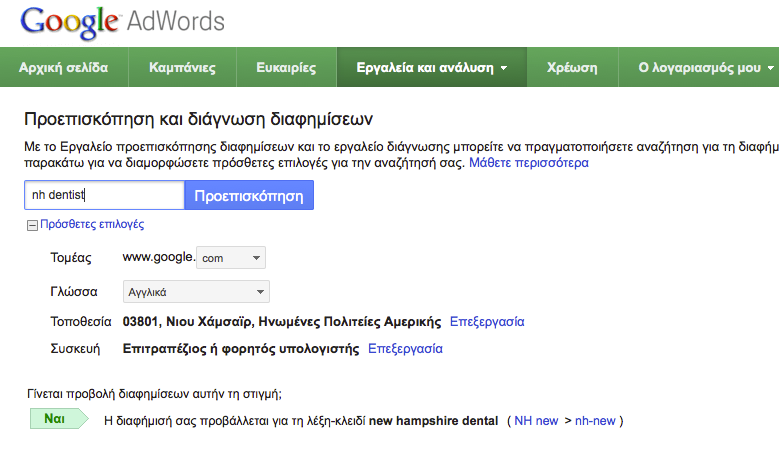
Task: Open the Εργαλεία και ανάλυση menu
Action: [432, 68]
